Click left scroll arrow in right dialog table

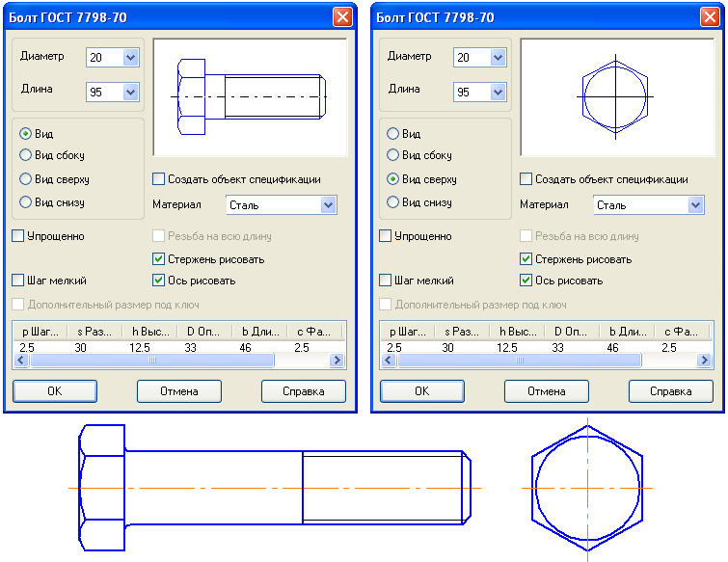(x=389, y=361)
